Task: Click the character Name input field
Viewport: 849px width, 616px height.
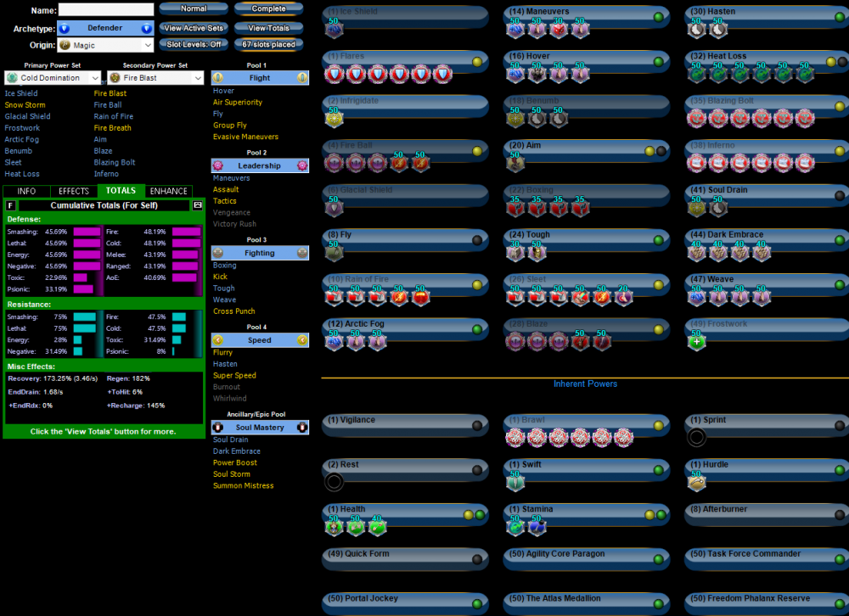Action: [x=106, y=10]
